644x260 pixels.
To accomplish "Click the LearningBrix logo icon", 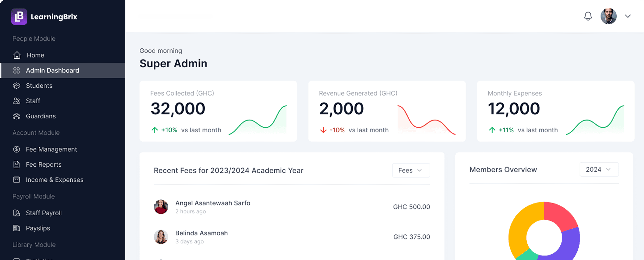I will point(19,17).
